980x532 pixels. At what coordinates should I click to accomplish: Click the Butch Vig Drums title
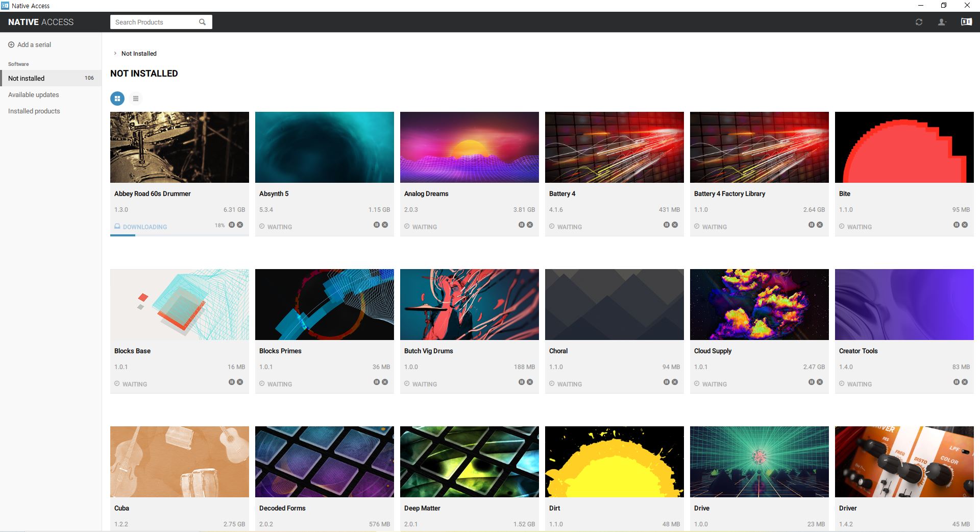[x=429, y=351]
